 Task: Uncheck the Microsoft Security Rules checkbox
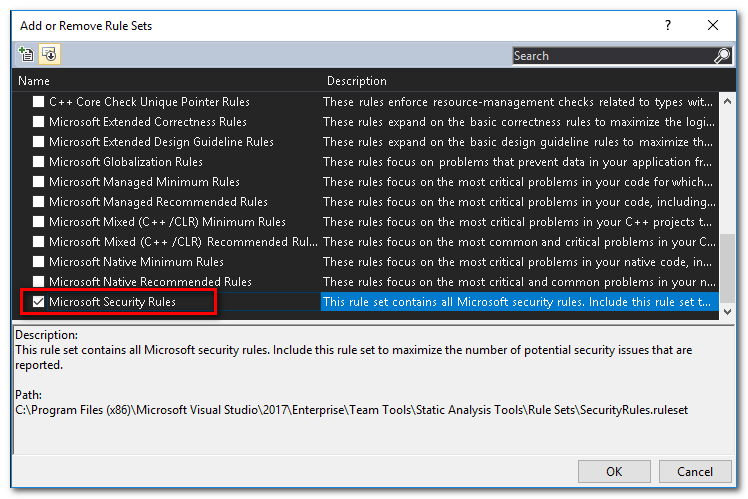coord(39,301)
